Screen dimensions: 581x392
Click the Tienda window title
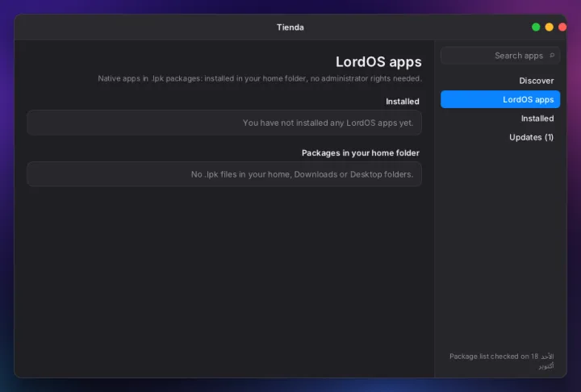click(x=290, y=27)
